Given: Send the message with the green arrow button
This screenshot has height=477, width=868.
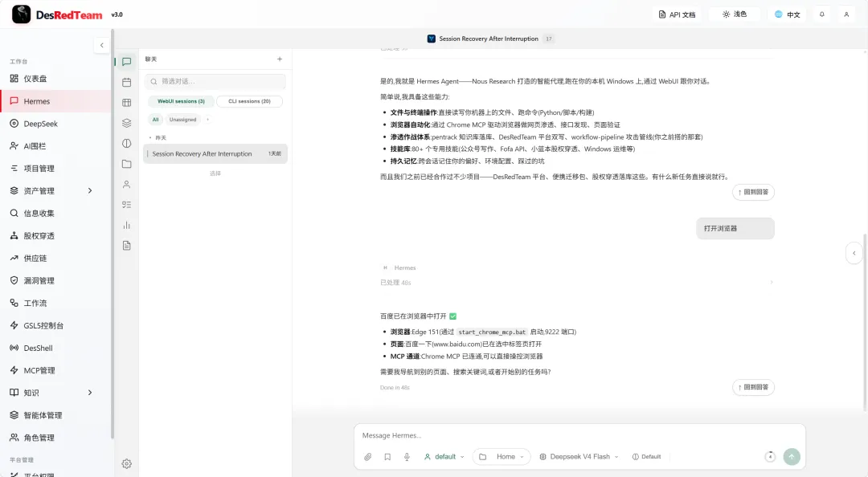Looking at the screenshot, I should click(x=792, y=457).
